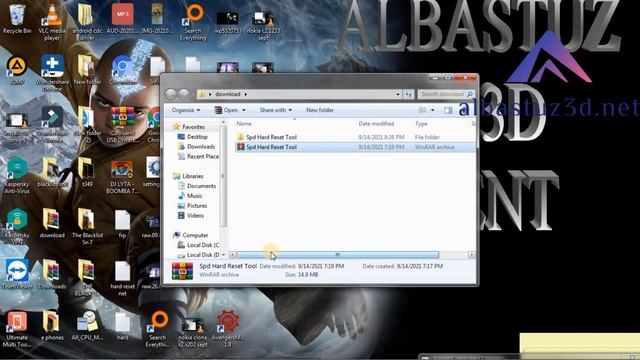Image resolution: width=640 pixels, height=360 pixels.
Task: Toggle the preview pane icon in toolbar
Action: pos(448,110)
